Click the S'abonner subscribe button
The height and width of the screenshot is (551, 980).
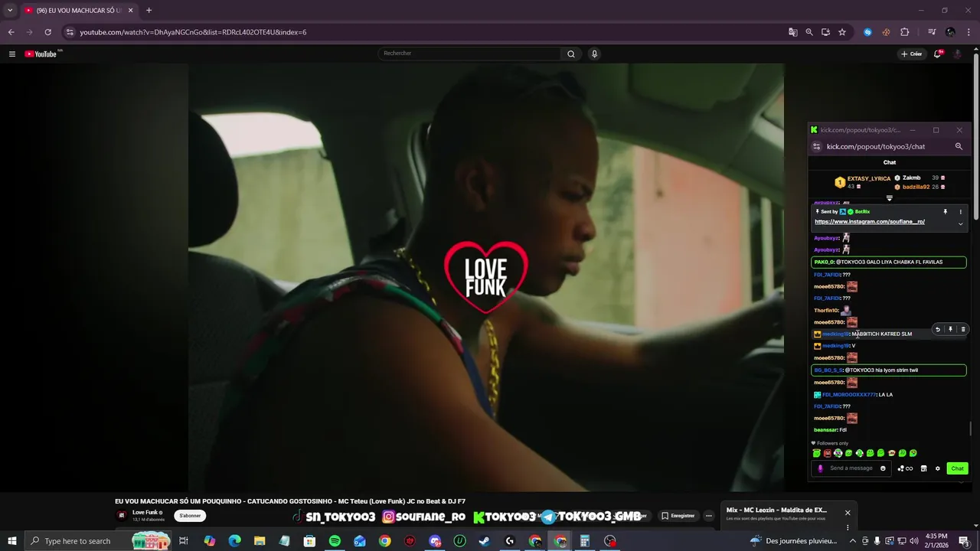tap(190, 516)
